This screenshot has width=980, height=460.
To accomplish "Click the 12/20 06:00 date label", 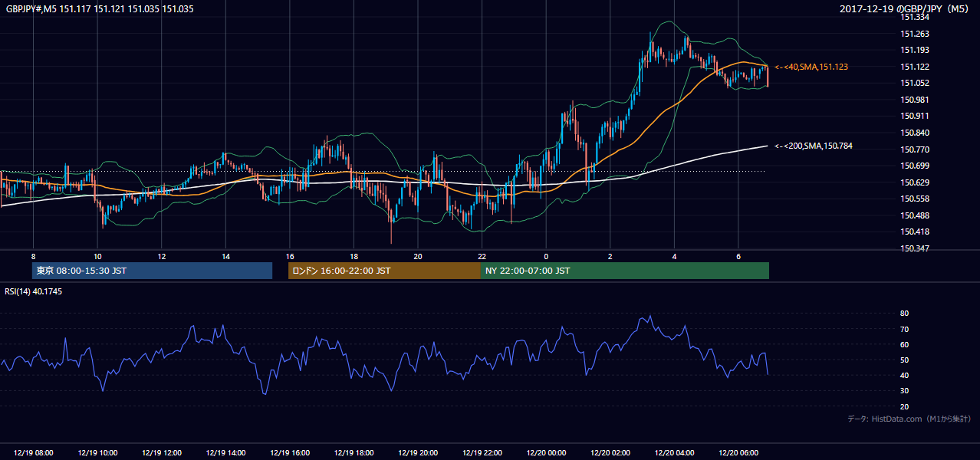I will click(x=738, y=453).
